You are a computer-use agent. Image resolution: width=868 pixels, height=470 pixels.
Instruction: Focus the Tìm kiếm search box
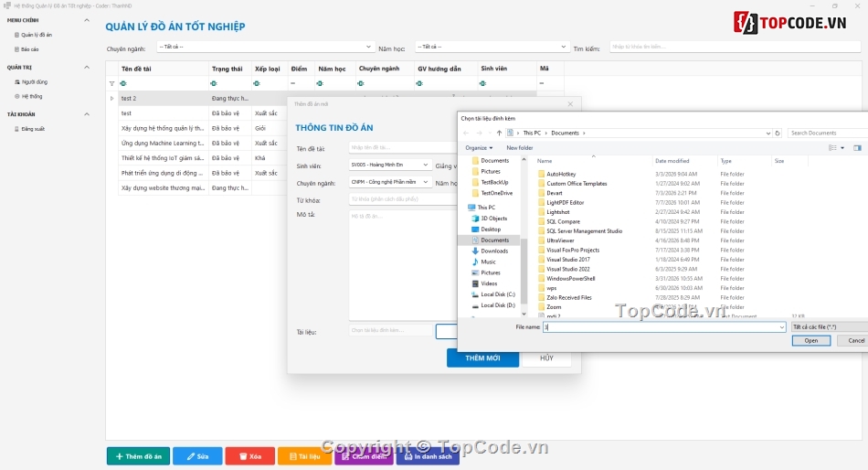pyautogui.click(x=736, y=48)
